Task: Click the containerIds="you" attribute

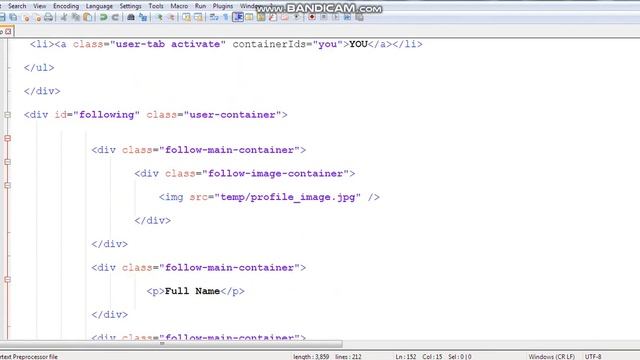Action: click(288, 44)
